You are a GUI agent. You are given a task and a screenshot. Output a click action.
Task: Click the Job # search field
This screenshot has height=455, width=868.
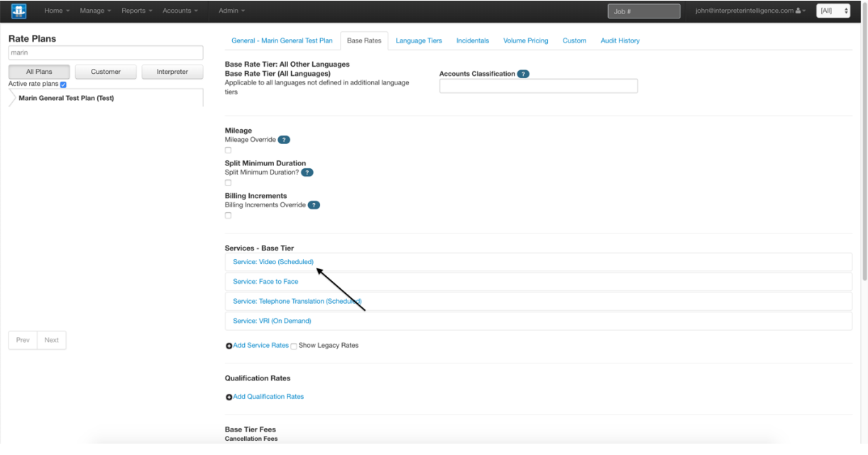point(642,11)
